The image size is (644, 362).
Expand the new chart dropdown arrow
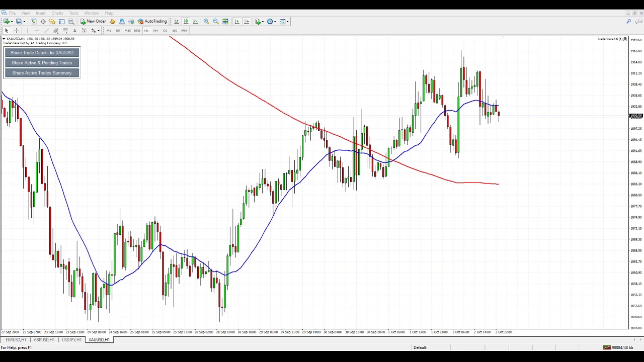(12, 22)
